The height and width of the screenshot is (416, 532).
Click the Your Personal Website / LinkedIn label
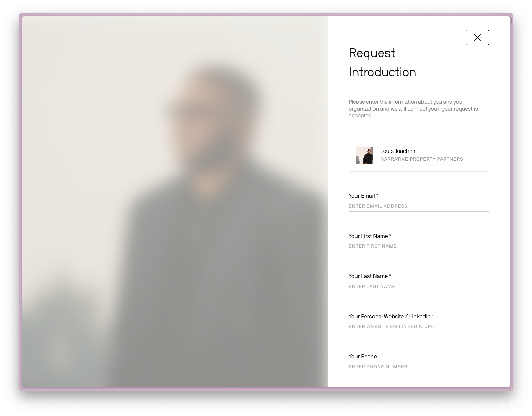click(x=391, y=316)
